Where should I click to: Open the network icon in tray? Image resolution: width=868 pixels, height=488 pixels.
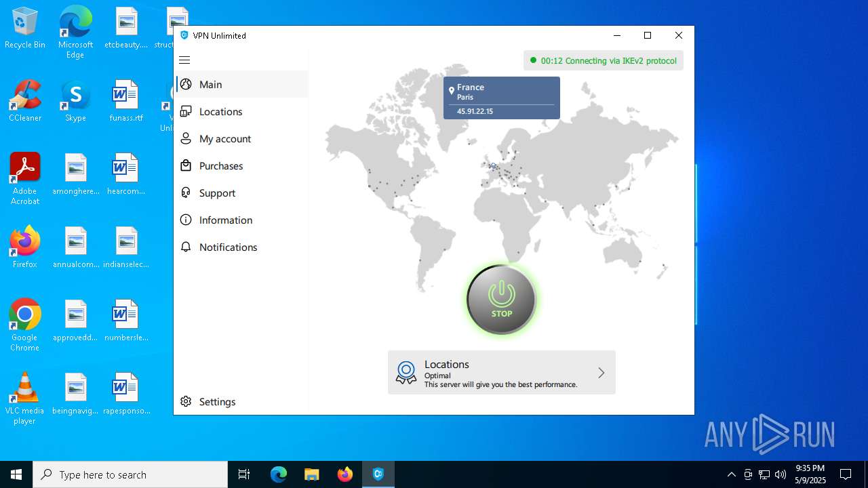[764, 474]
